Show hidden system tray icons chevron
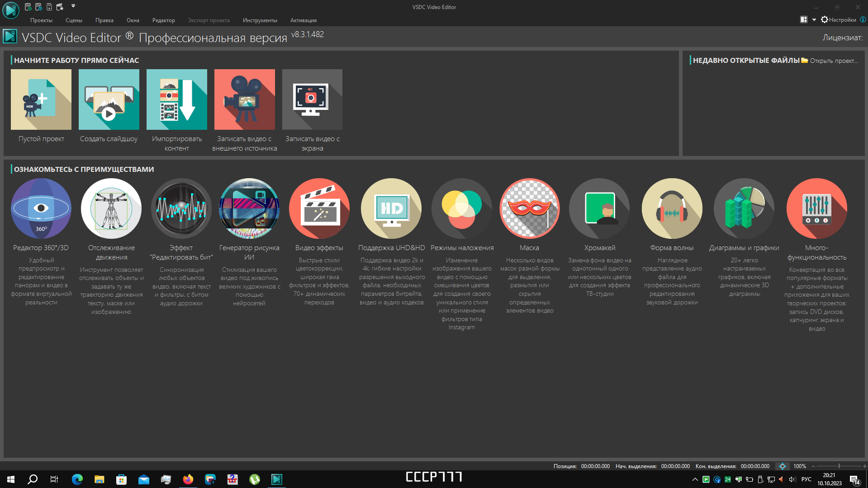This screenshot has height=488, width=868. pyautogui.click(x=695, y=479)
